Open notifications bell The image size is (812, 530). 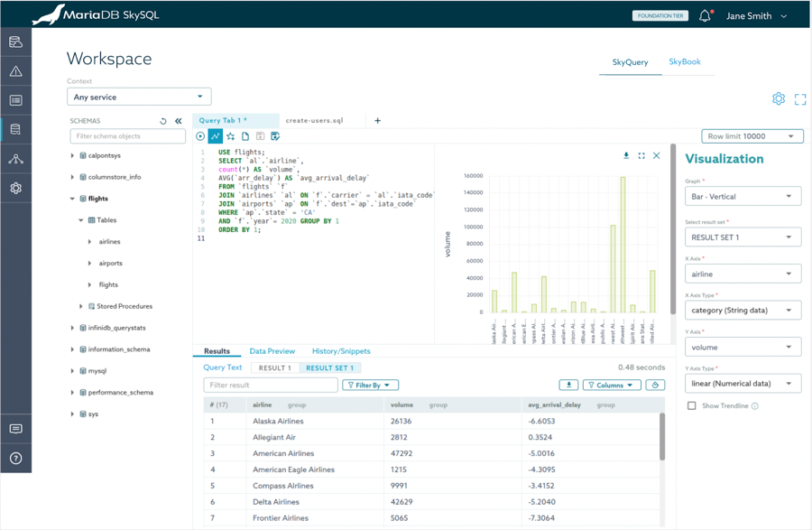click(x=705, y=16)
